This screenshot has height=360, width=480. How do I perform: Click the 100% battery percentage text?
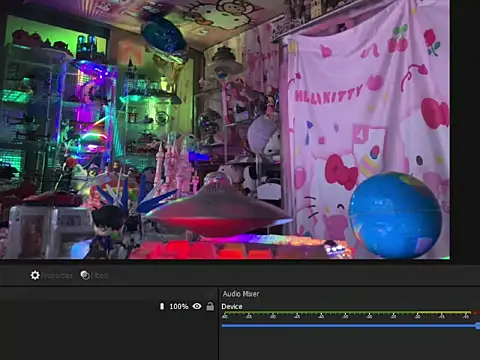179,306
